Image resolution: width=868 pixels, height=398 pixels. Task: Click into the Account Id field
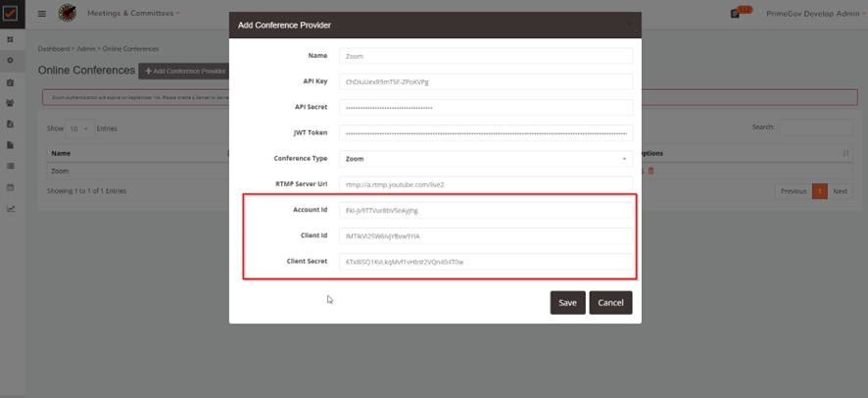pyautogui.click(x=486, y=211)
